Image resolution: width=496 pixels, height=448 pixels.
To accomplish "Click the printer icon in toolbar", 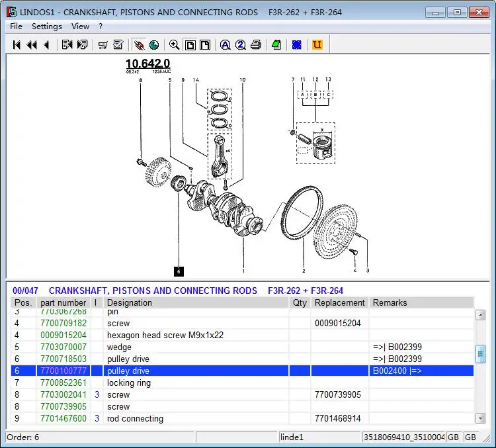I will pos(255,45).
